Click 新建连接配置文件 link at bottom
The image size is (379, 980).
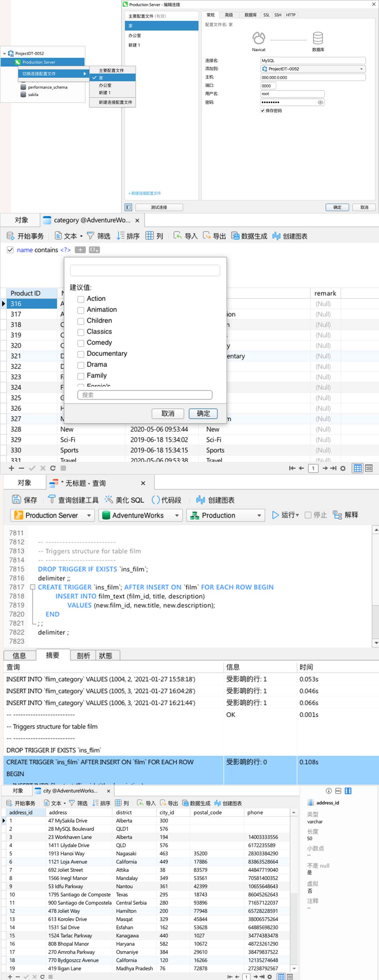(145, 193)
